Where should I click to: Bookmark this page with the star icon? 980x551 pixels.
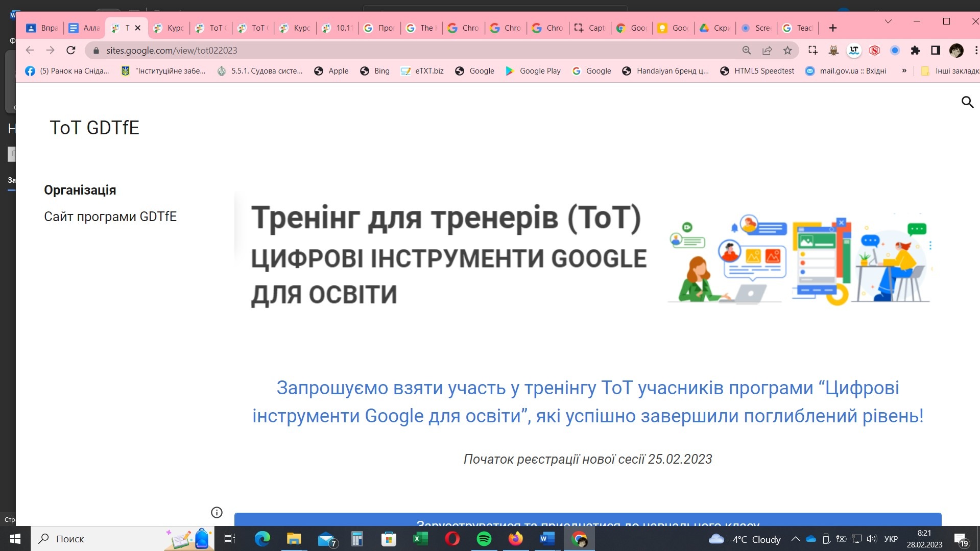tap(787, 50)
